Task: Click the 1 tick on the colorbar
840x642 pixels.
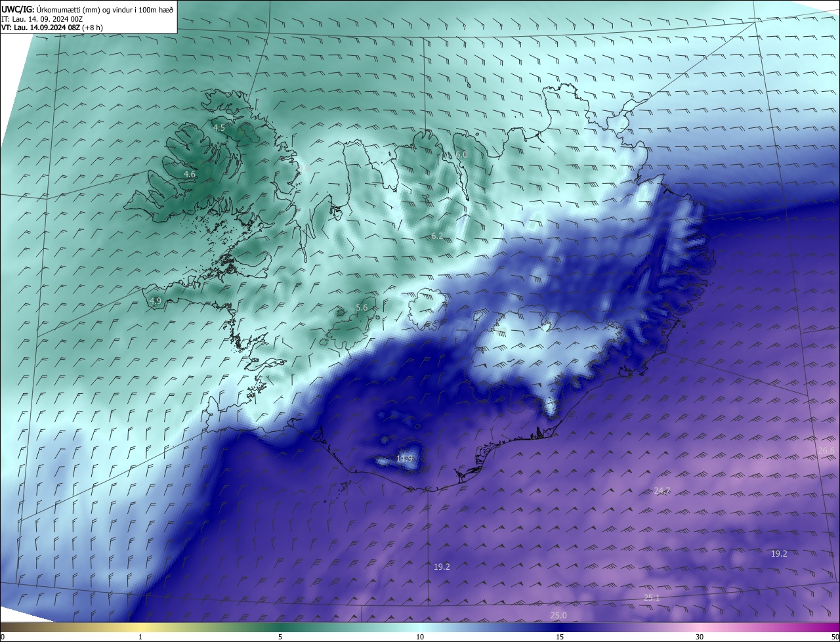Action: click(x=140, y=637)
